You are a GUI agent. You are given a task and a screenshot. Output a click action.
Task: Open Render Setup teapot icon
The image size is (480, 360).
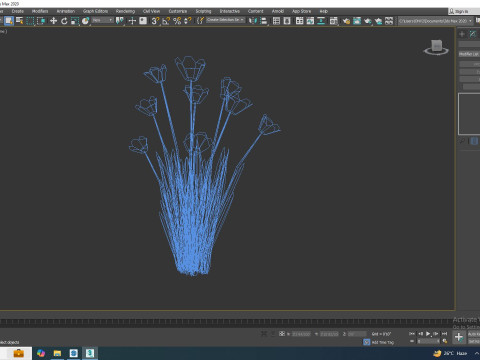346,21
